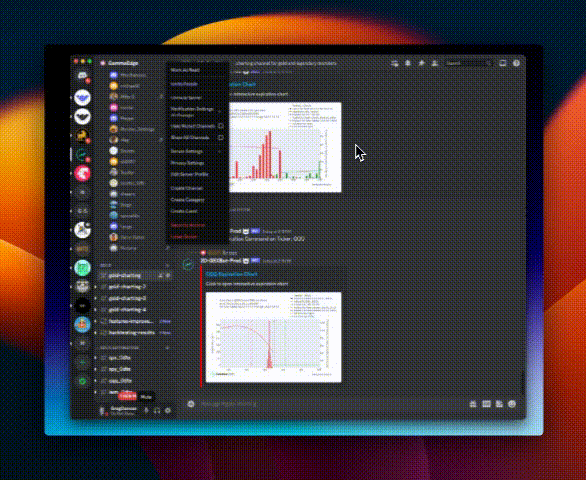The image size is (586, 480).
Task: Toggle Hide Muted Channels checkbox
Action: 221,126
